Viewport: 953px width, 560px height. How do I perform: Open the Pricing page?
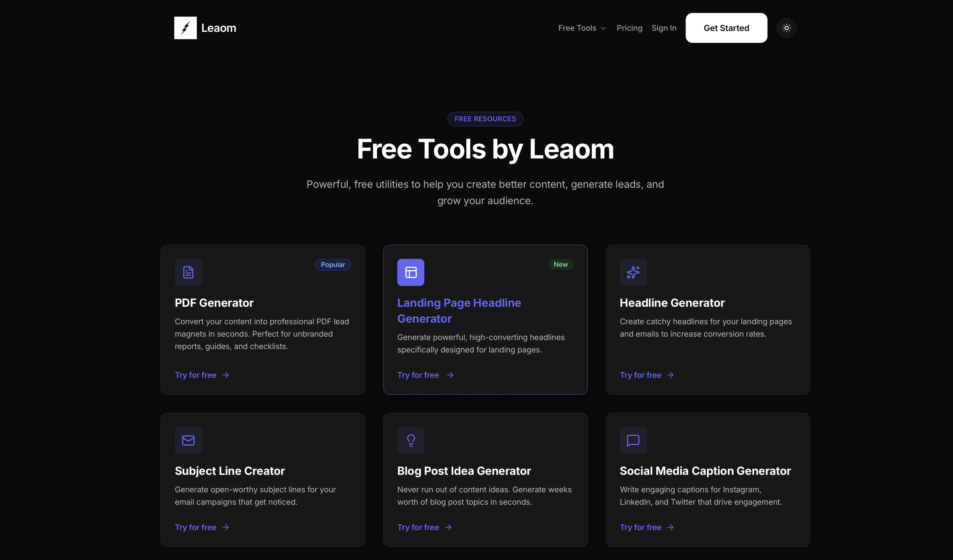629,28
